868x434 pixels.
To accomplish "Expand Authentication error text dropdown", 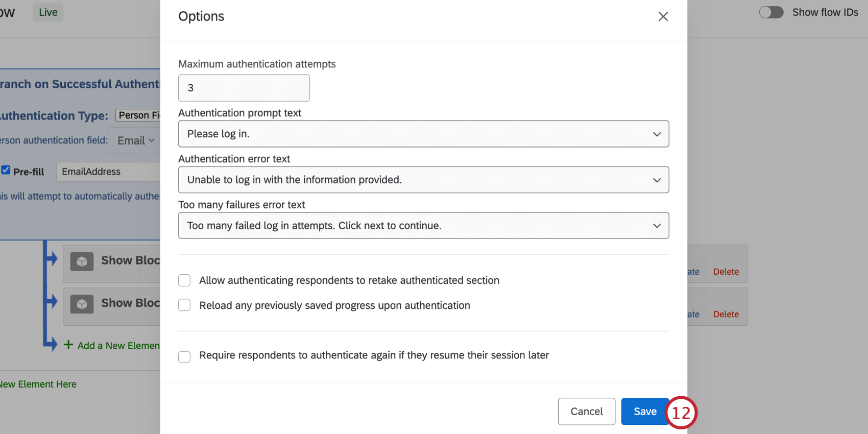I will pyautogui.click(x=423, y=180).
